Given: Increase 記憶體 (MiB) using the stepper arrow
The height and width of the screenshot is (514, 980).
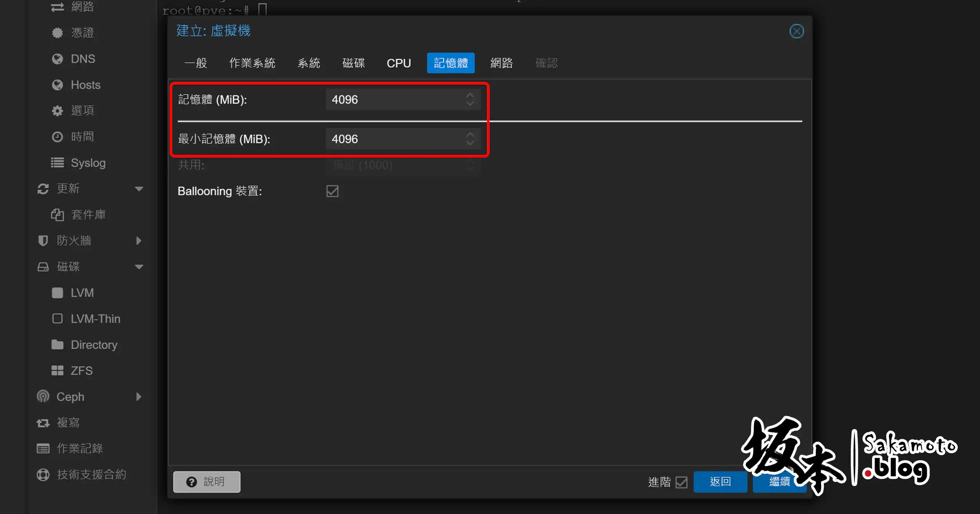Looking at the screenshot, I should click(x=470, y=96).
